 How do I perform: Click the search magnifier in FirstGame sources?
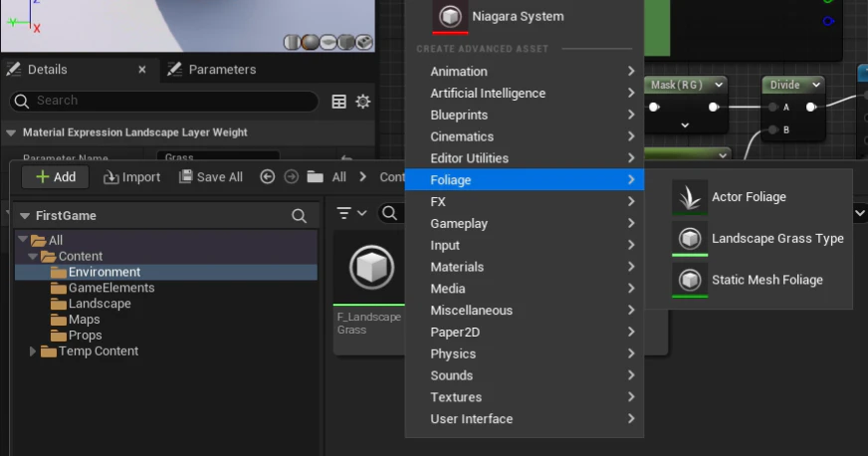click(x=299, y=216)
